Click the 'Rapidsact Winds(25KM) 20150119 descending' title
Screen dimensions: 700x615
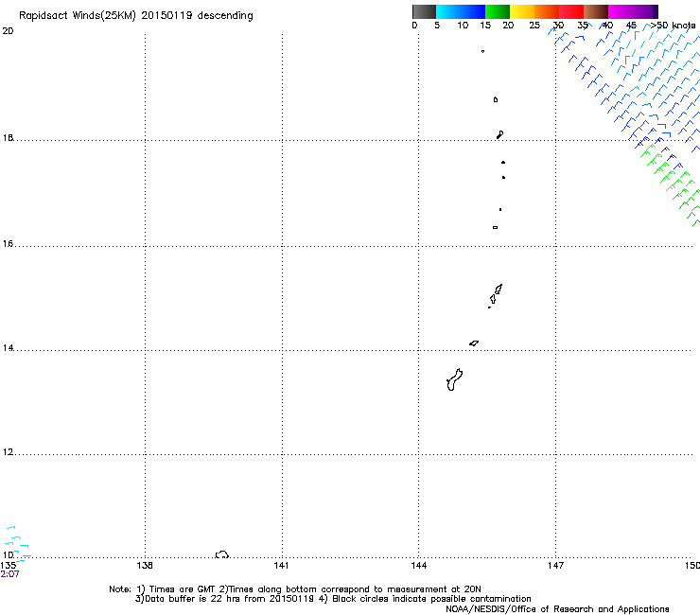coord(136,15)
